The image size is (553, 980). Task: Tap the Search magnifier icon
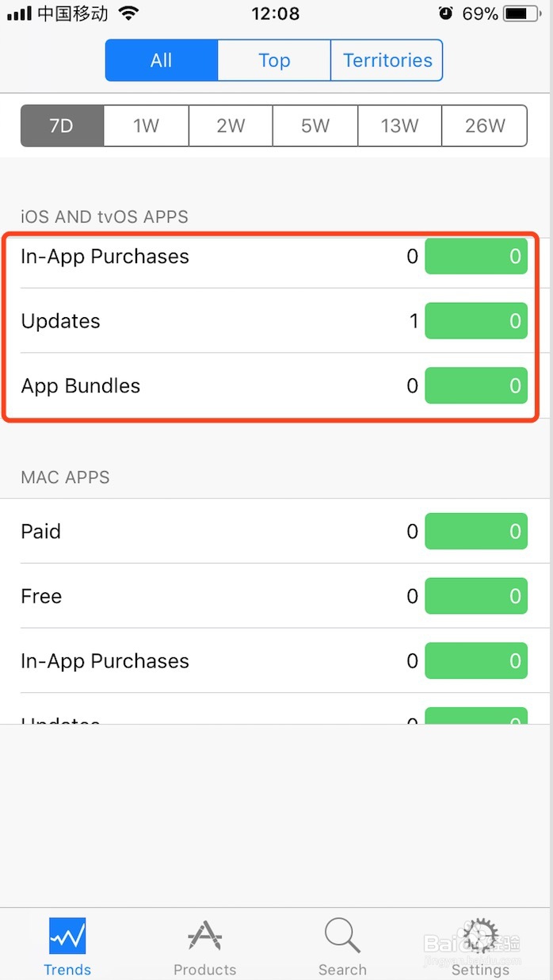342,937
